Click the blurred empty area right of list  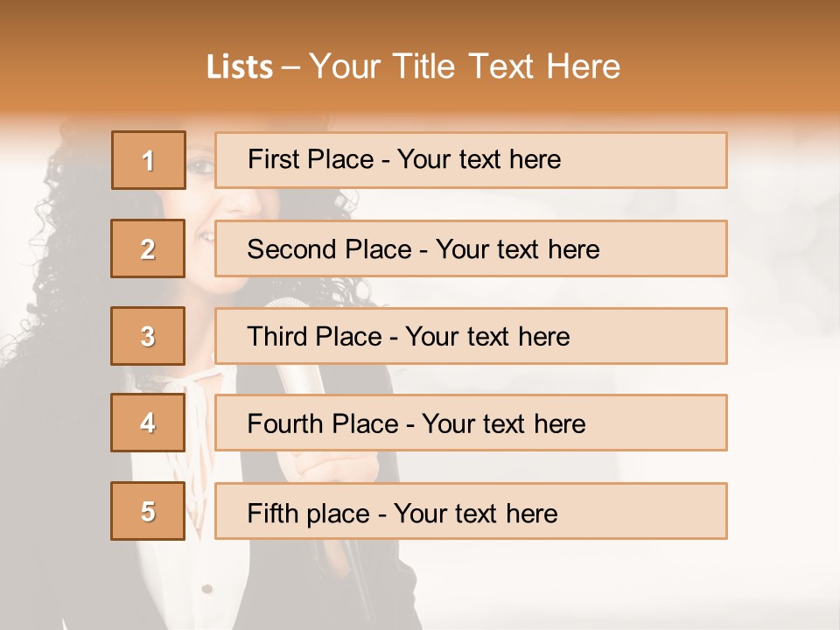783,350
